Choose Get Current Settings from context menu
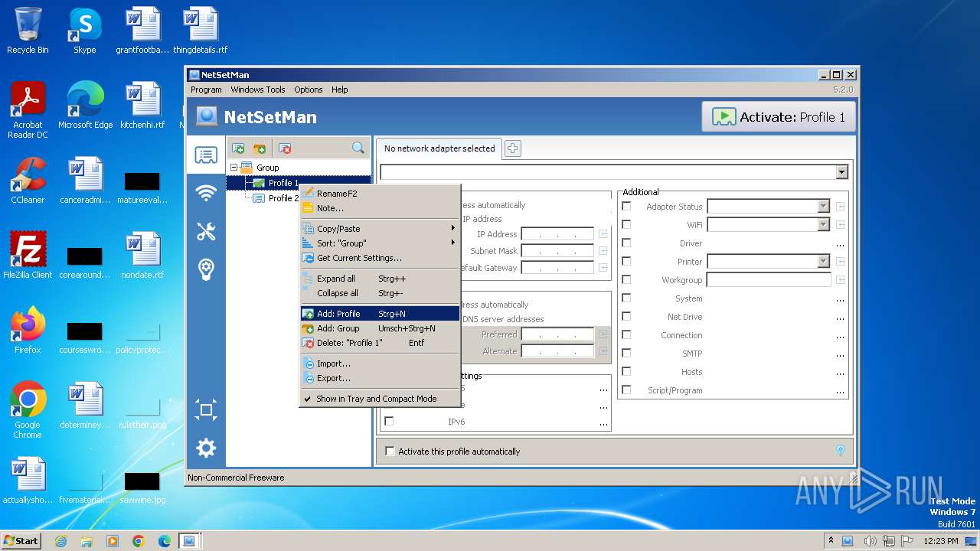Viewport: 980px width, 551px height. (x=380, y=258)
